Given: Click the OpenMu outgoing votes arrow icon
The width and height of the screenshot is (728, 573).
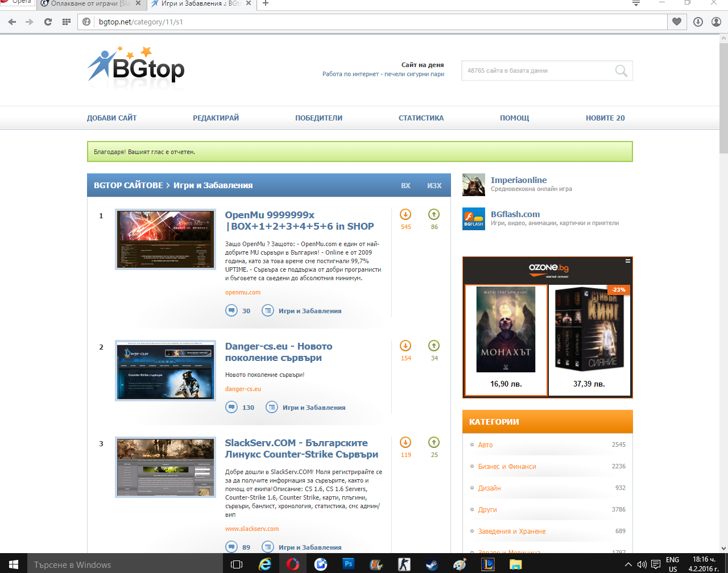Looking at the screenshot, I should pos(434,214).
